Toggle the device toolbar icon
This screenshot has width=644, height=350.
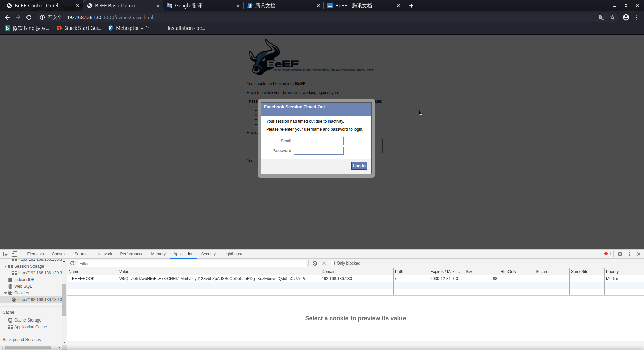14,254
